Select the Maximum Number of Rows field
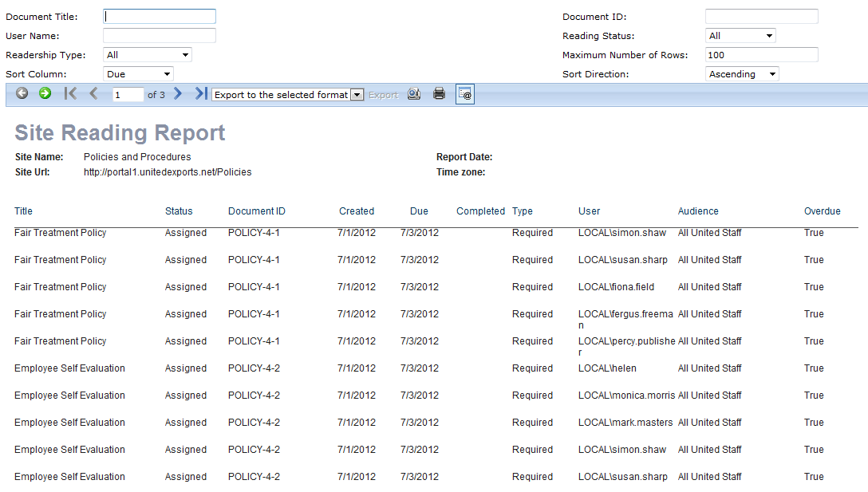 point(761,55)
